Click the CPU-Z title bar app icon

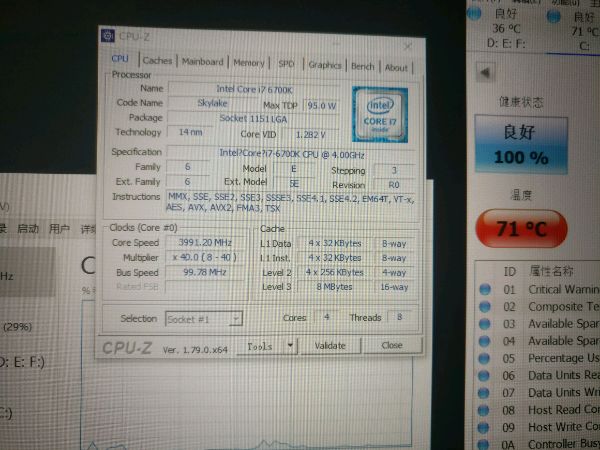point(108,36)
